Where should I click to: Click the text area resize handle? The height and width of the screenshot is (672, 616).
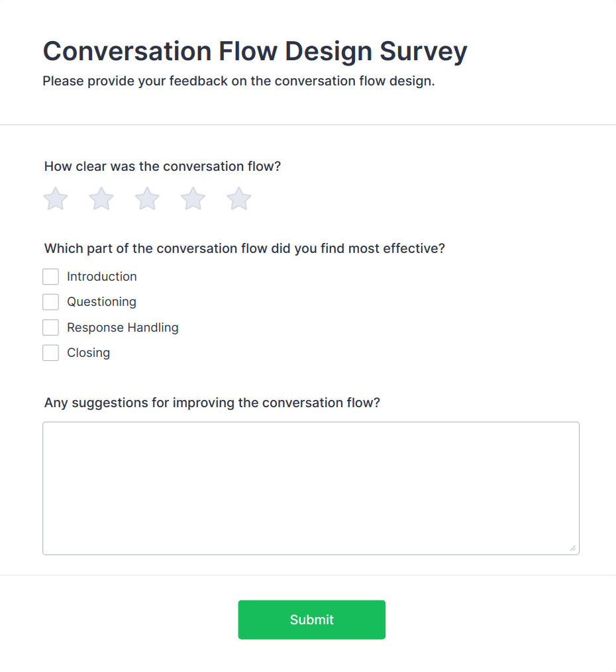pyautogui.click(x=573, y=548)
